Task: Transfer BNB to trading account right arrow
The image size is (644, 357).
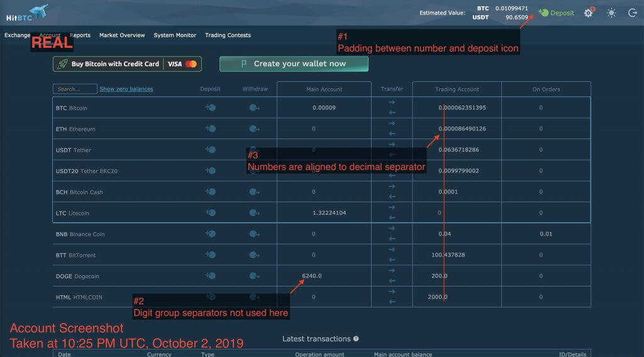Action: [392, 229]
